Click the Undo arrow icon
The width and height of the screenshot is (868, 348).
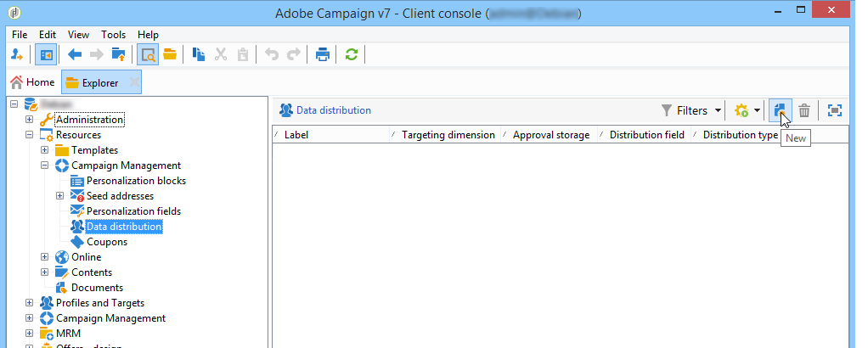272,55
